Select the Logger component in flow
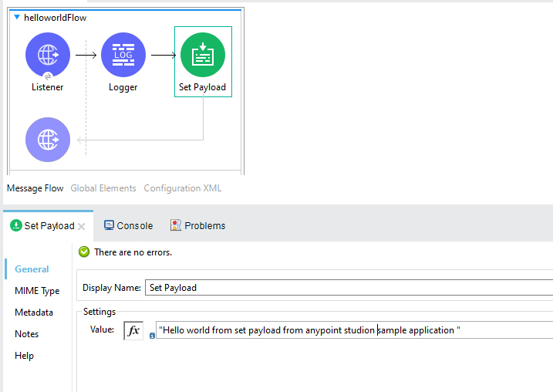The image size is (553, 392). 123,55
